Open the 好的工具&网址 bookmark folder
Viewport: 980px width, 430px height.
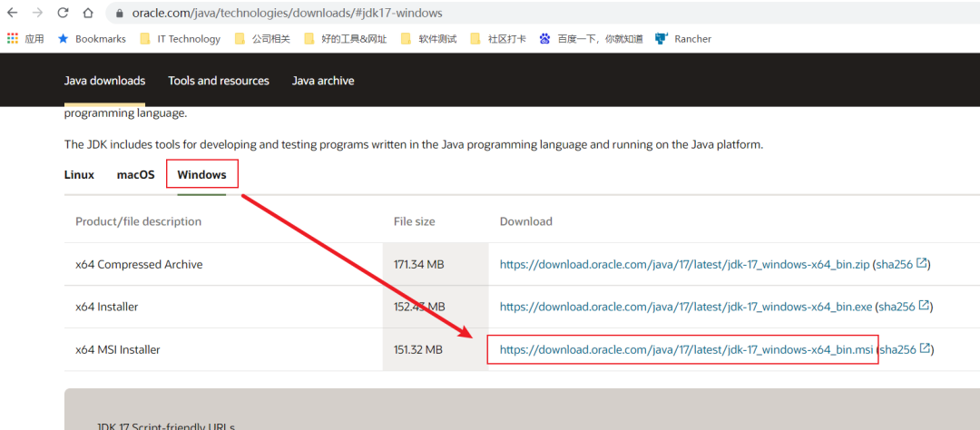click(346, 39)
